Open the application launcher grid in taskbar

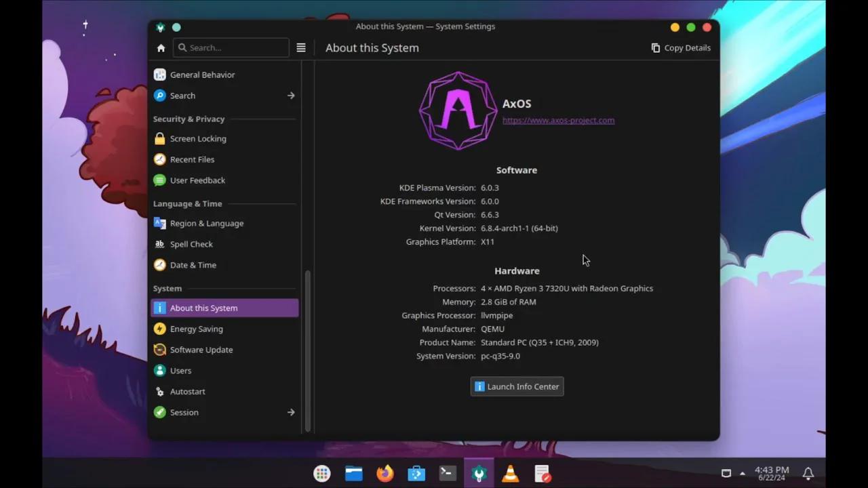coord(321,473)
